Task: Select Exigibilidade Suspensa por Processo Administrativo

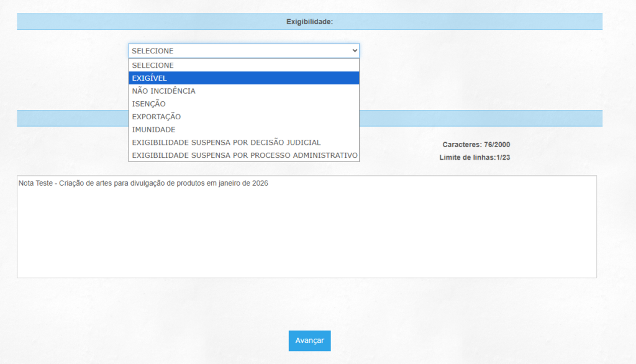Action: tap(244, 155)
